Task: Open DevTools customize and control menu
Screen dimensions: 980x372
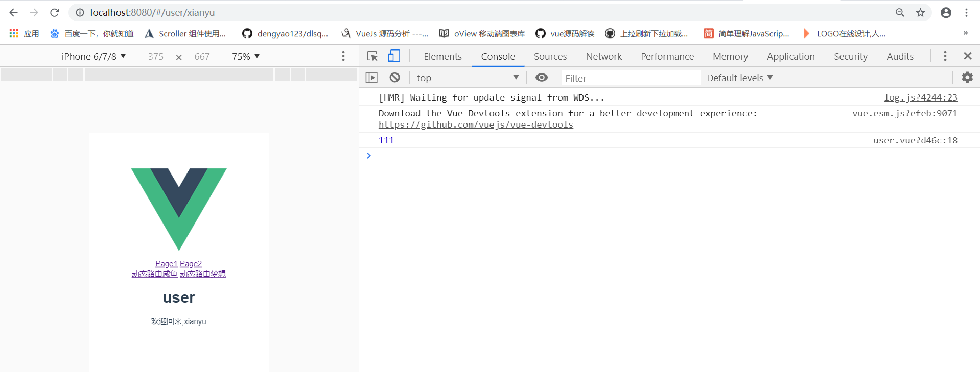Action: click(945, 56)
